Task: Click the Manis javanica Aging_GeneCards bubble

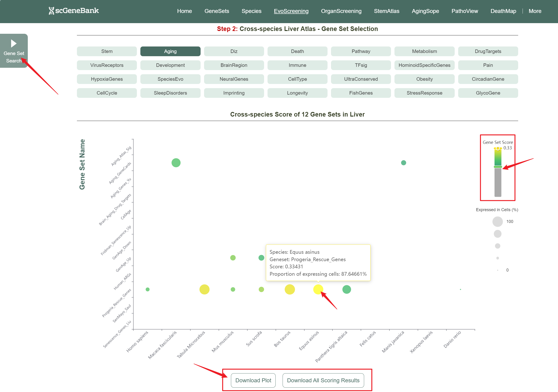Action: [x=404, y=163]
